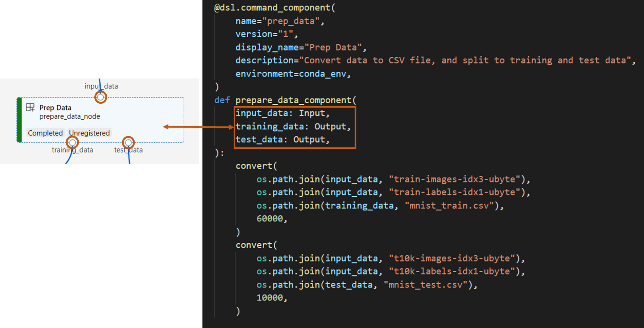Place cursor on the @dsl.command_component decorator

click(x=274, y=8)
